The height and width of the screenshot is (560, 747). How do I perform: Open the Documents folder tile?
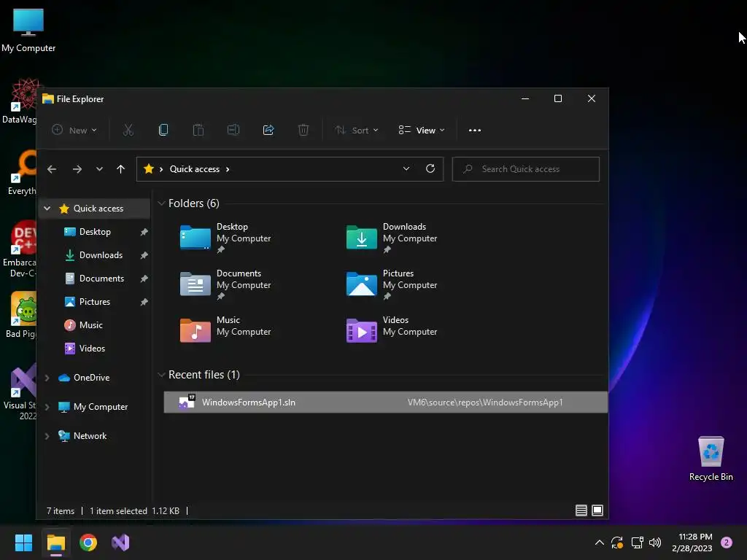(x=226, y=284)
